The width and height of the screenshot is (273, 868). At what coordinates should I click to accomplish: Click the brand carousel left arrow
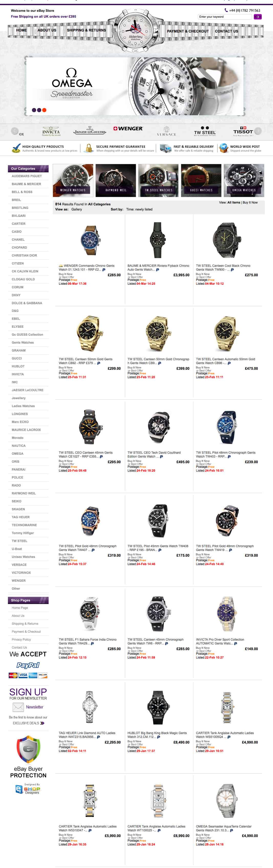click(15, 131)
